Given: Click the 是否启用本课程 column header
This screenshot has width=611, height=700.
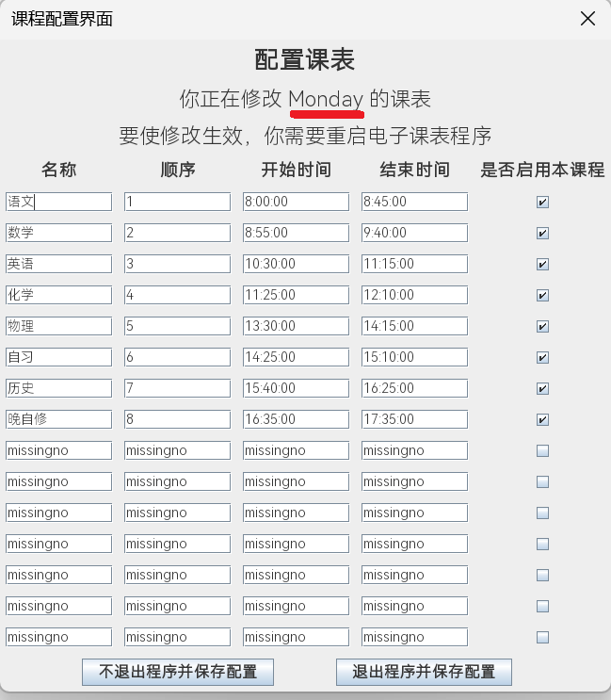Looking at the screenshot, I should [542, 170].
